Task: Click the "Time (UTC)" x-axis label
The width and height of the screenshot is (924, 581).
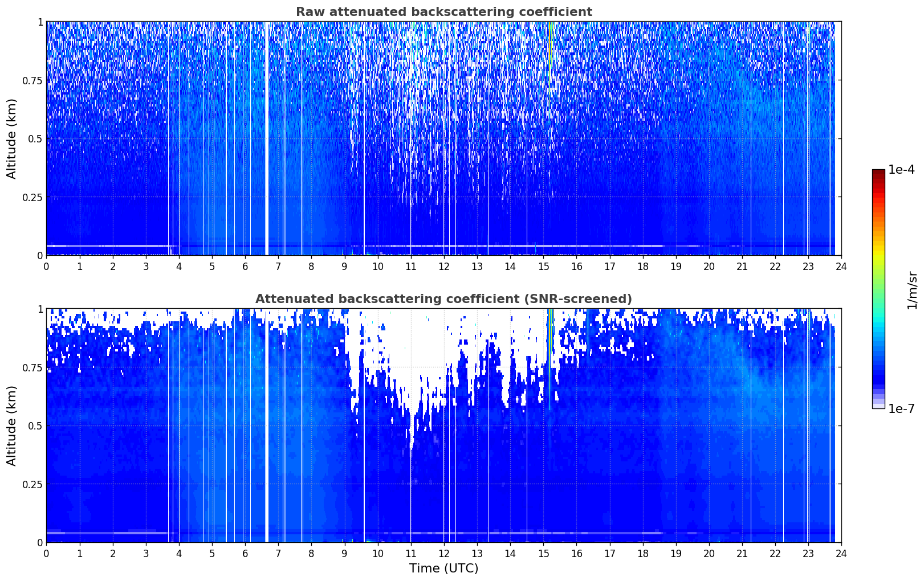Action: click(443, 568)
